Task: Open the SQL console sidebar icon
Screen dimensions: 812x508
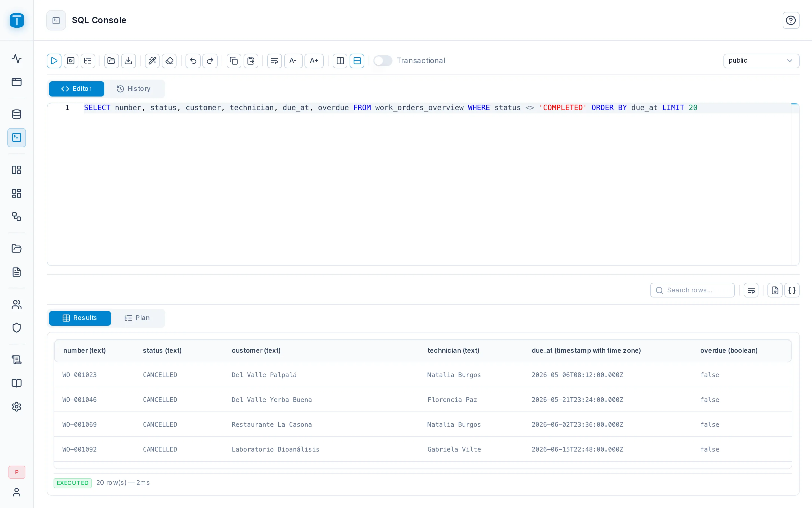Action: click(17, 138)
